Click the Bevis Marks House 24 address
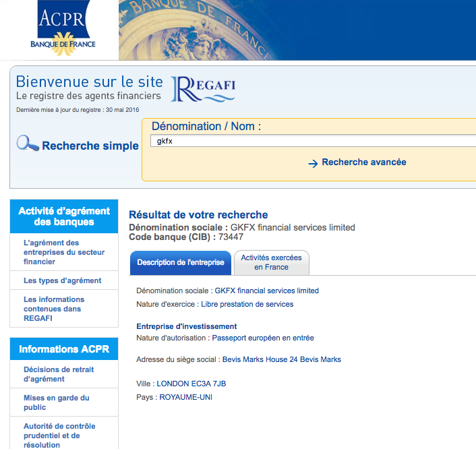 click(281, 359)
